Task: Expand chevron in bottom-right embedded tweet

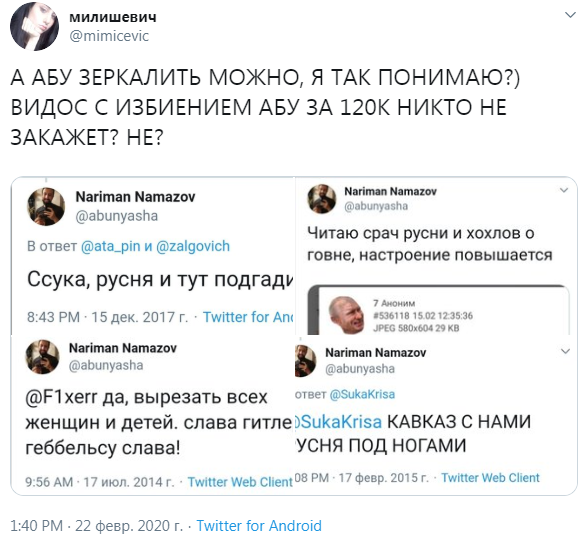Action: click(565, 351)
